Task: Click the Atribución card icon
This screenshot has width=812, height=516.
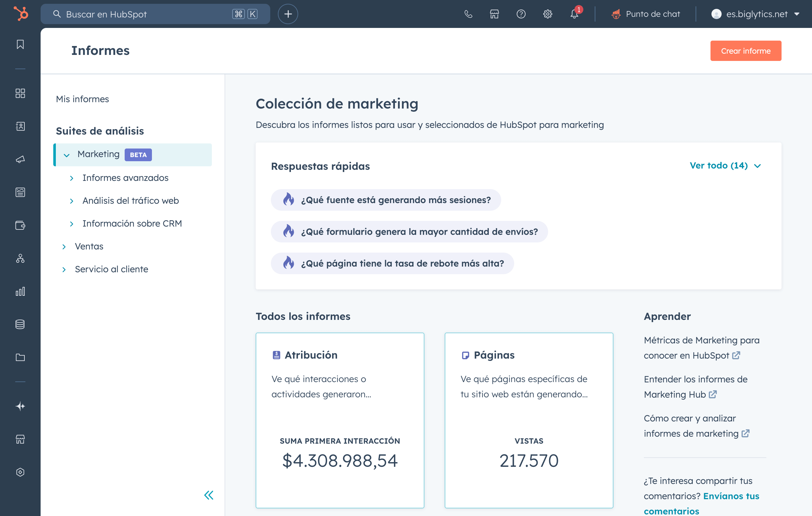Action: click(276, 355)
